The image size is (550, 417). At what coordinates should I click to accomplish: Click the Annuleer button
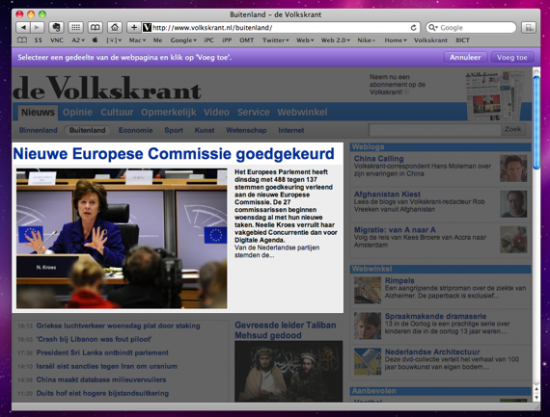tap(465, 57)
